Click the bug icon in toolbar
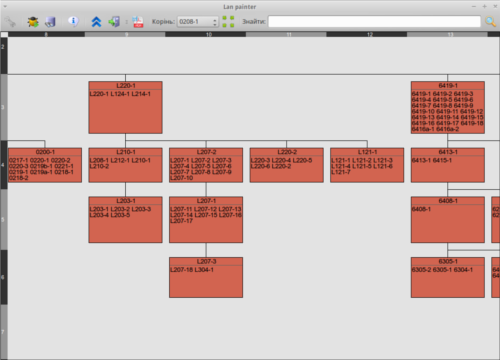Image resolution: width=500 pixels, height=360 pixels. coord(33,22)
